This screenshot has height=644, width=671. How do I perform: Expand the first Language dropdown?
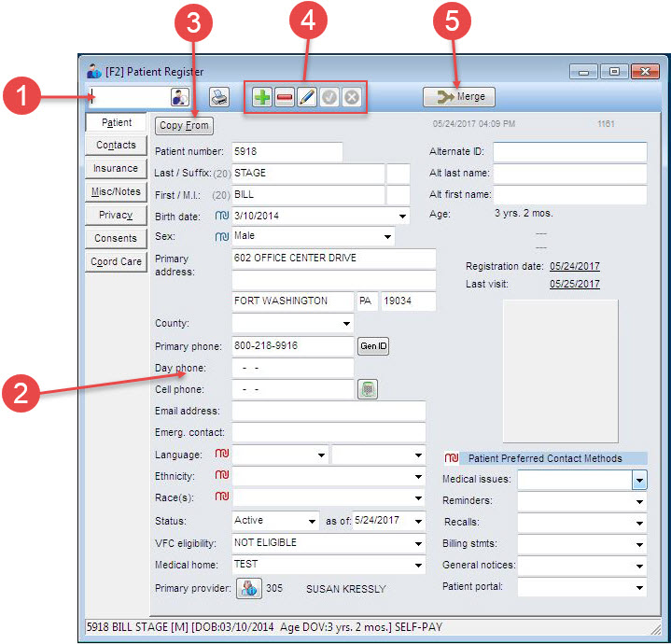[x=321, y=455]
